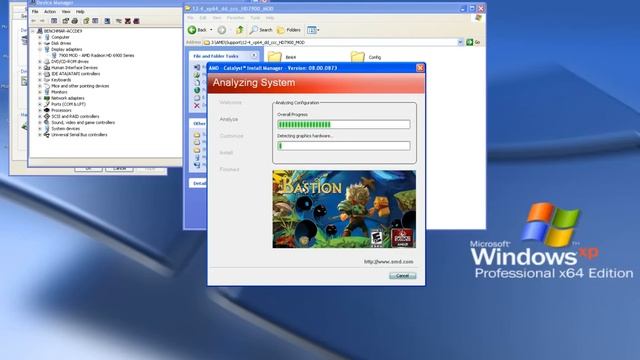The width and height of the screenshot is (640, 360).
Task: Click Cancel in Catalyst Install Manager
Action: pyautogui.click(x=402, y=276)
